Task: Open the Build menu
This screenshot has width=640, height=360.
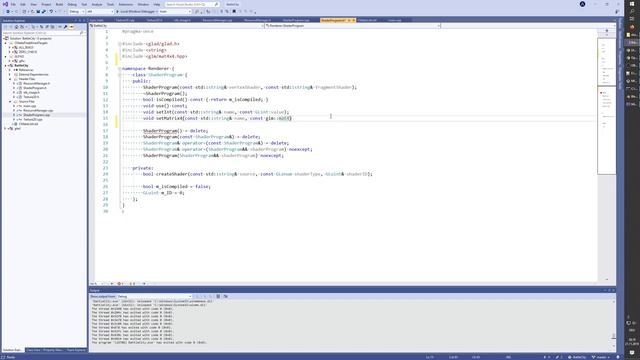Action: tap(59, 4)
